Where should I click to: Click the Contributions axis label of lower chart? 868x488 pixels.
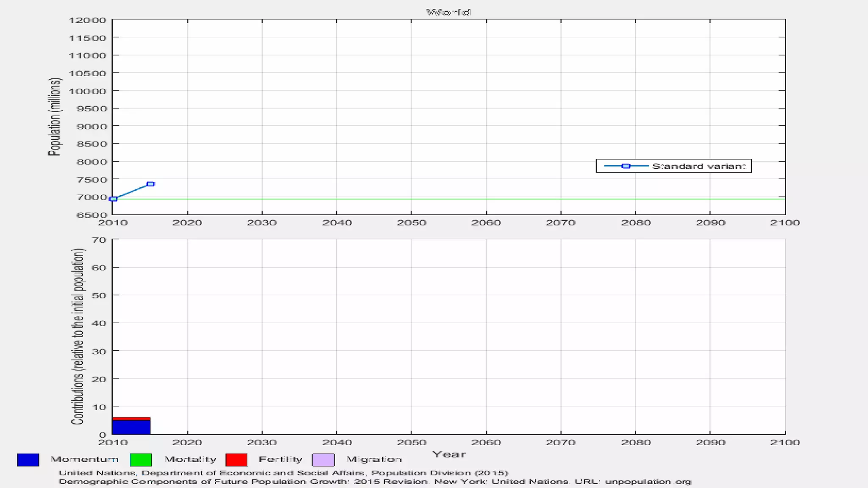(x=78, y=336)
